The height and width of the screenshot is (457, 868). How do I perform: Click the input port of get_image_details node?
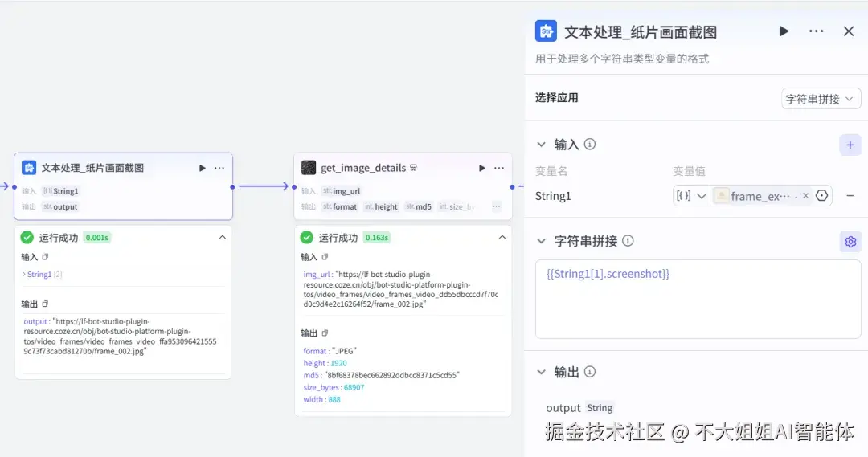click(x=294, y=187)
